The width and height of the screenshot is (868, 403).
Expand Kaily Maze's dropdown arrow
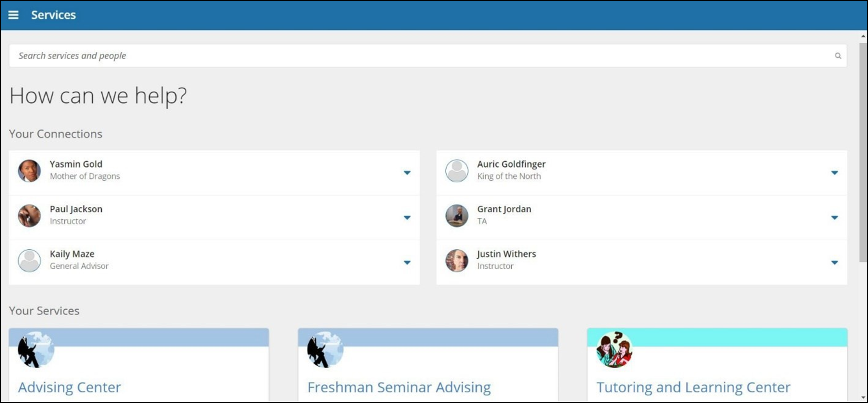[407, 263]
